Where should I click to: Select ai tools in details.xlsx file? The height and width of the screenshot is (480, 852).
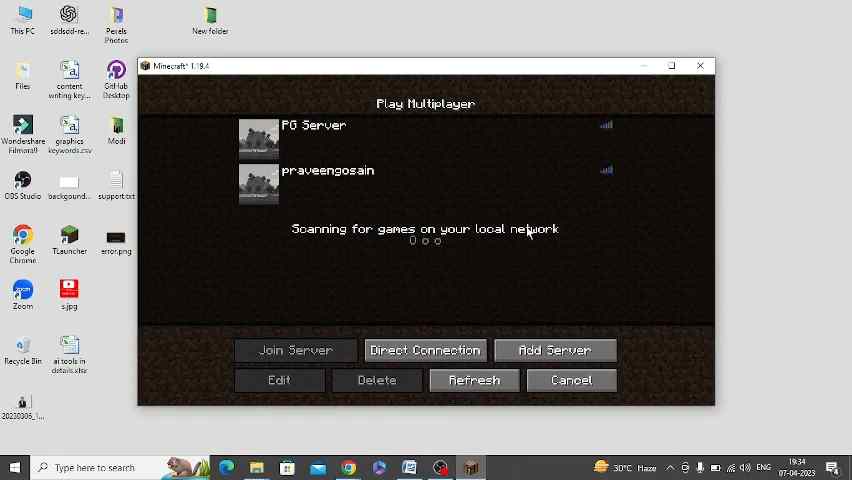pyautogui.click(x=70, y=354)
